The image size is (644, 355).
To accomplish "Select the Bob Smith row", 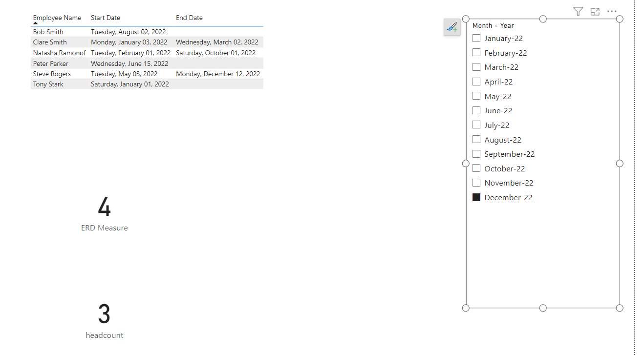I will 147,32.
